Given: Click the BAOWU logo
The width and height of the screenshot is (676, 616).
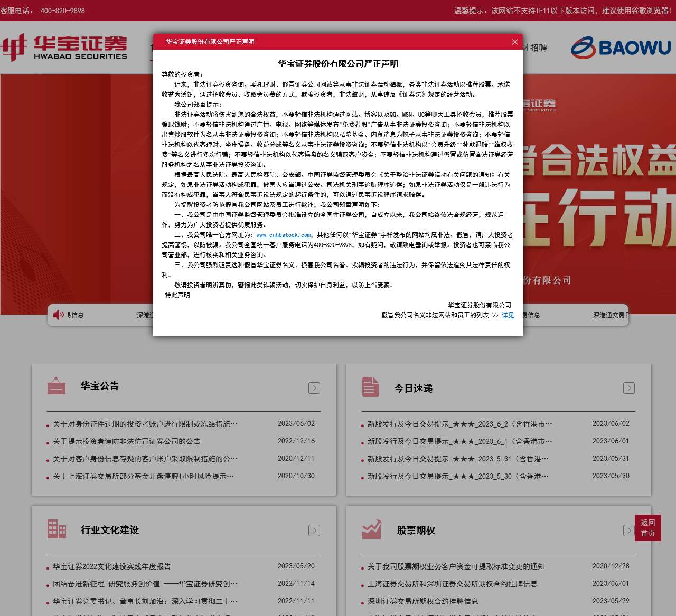Looking at the screenshot, I should pyautogui.click(x=621, y=48).
